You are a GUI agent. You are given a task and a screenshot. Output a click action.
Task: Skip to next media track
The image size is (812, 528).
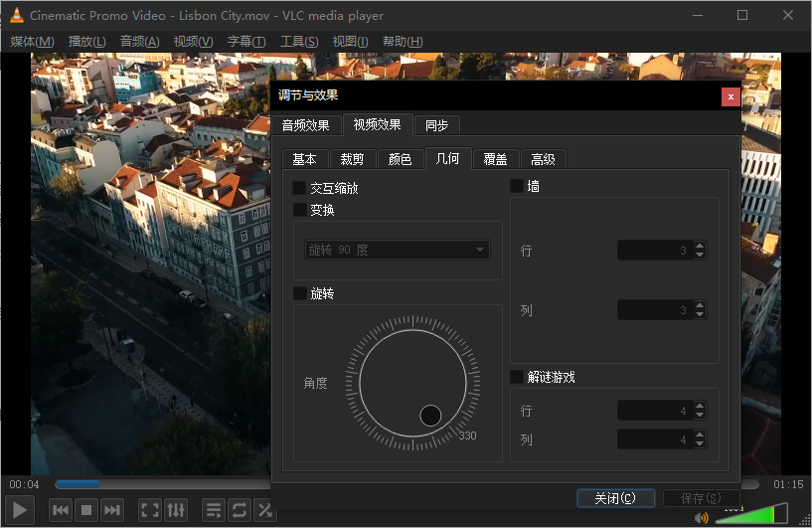[x=112, y=510]
